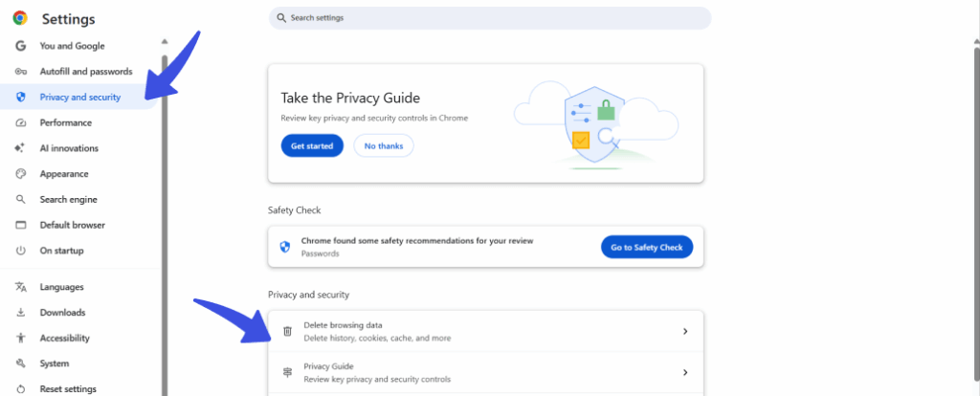Click the trash icon for Delete browsing data
This screenshot has width=980, height=396.
tap(287, 332)
